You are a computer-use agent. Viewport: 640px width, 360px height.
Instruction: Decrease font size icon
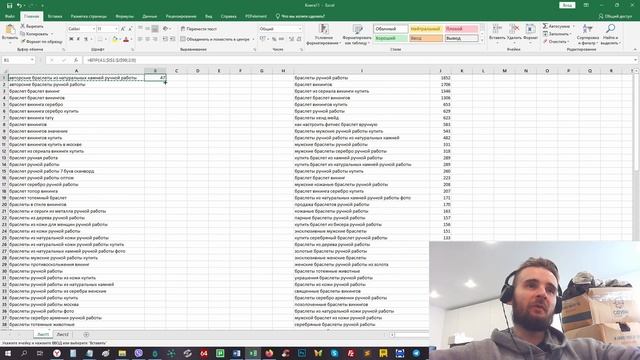tap(130, 29)
